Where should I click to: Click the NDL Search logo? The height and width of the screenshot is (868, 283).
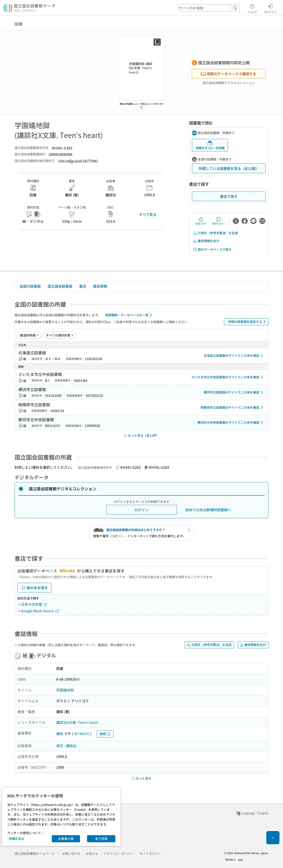(x=29, y=8)
